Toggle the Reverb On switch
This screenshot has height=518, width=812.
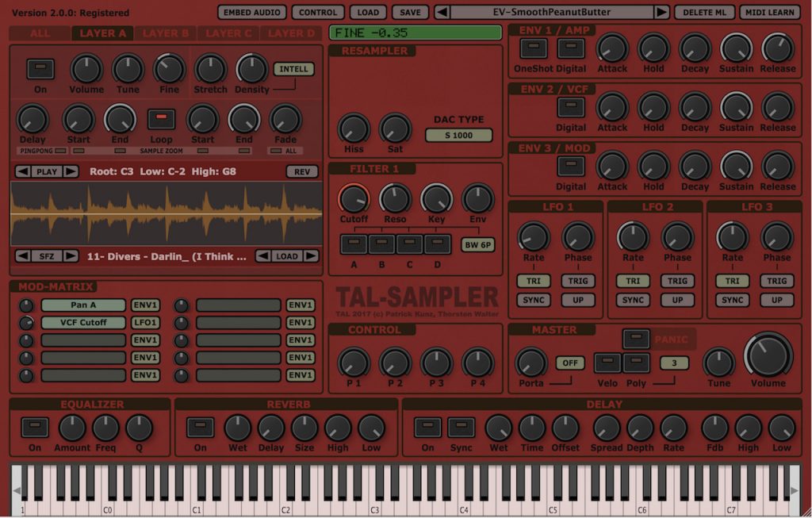click(201, 428)
